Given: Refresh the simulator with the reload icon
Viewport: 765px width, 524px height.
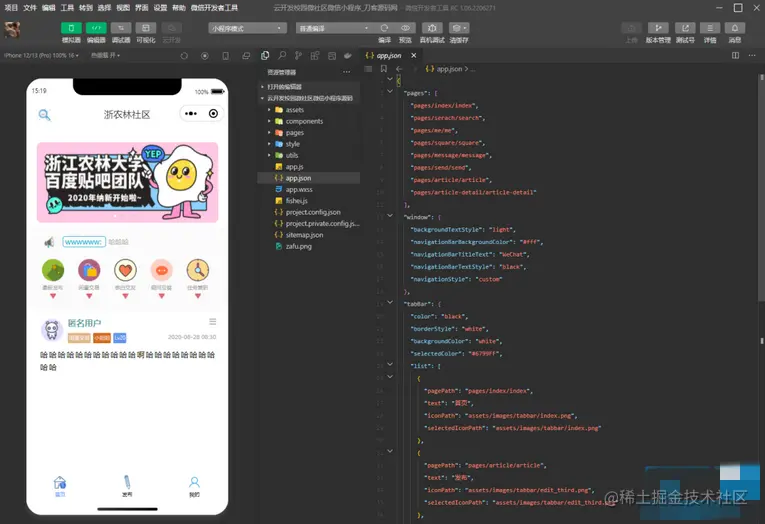Looking at the screenshot, I should 184,56.
